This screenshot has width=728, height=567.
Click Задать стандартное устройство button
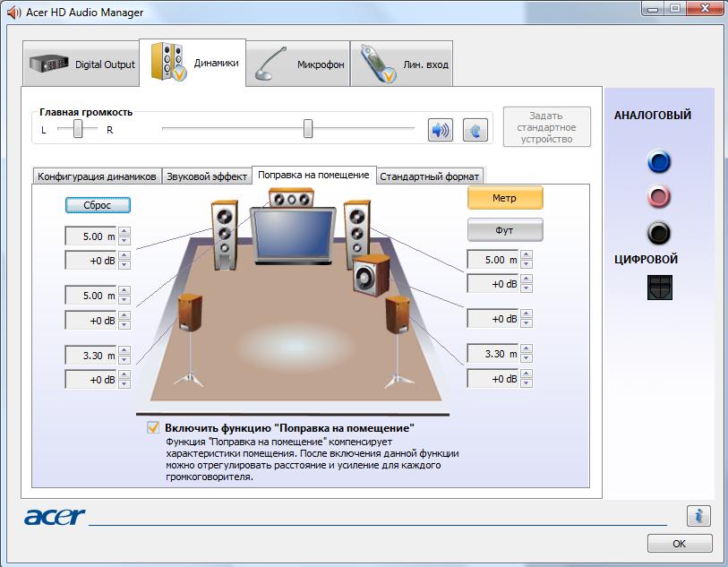click(546, 127)
